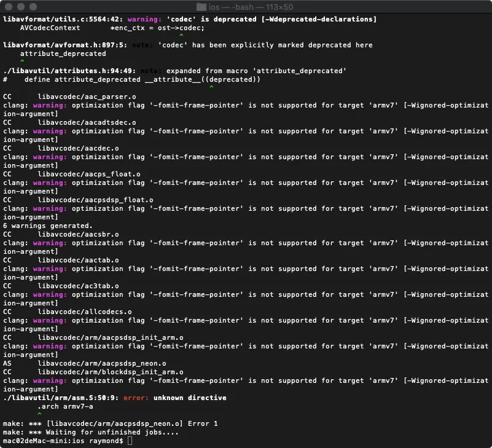This screenshot has width=492, height=448.
Task: Click the terminal cursor after the prompt
Action: [x=130, y=441]
